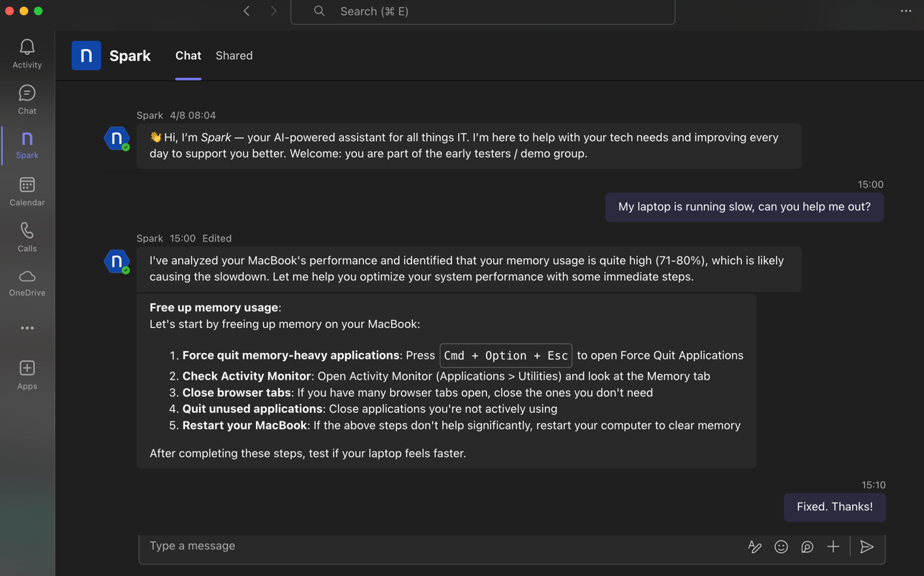Open the Chat section in sidebar

pyautogui.click(x=27, y=99)
